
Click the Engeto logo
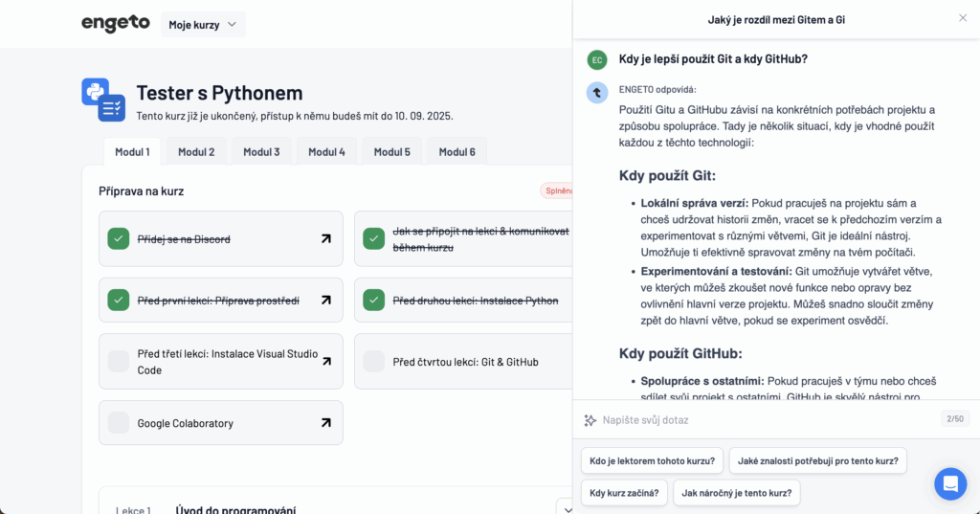pyautogui.click(x=115, y=24)
